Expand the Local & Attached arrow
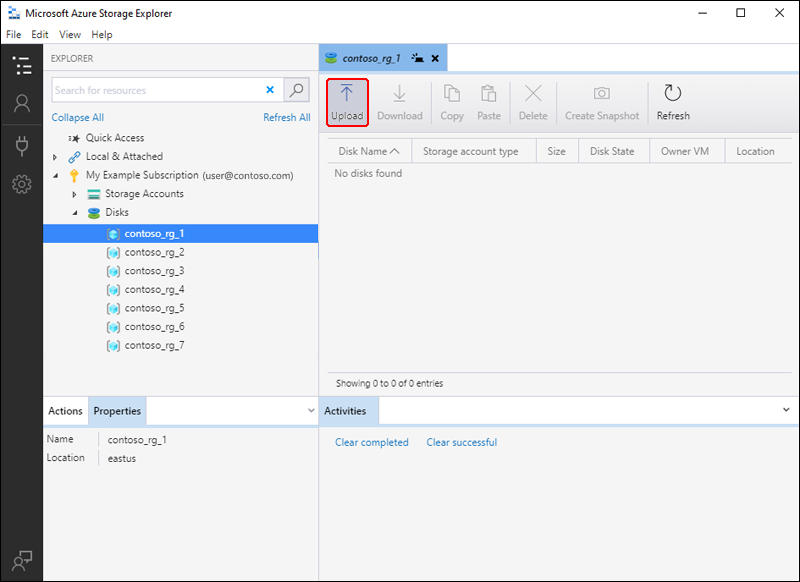The image size is (800, 582). (x=55, y=157)
